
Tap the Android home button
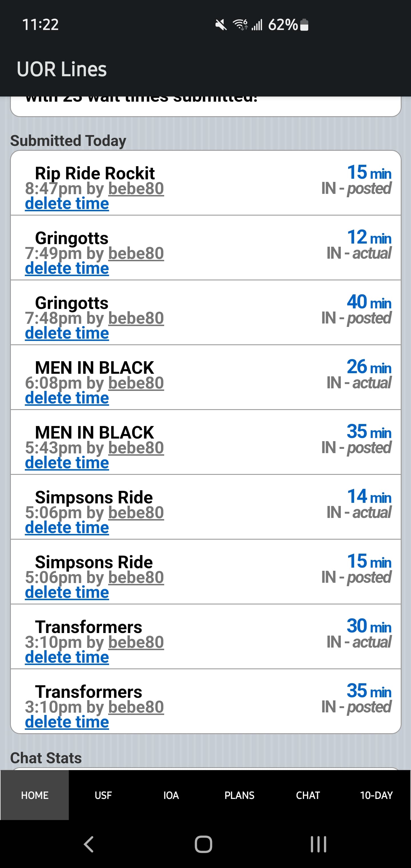[x=204, y=844]
